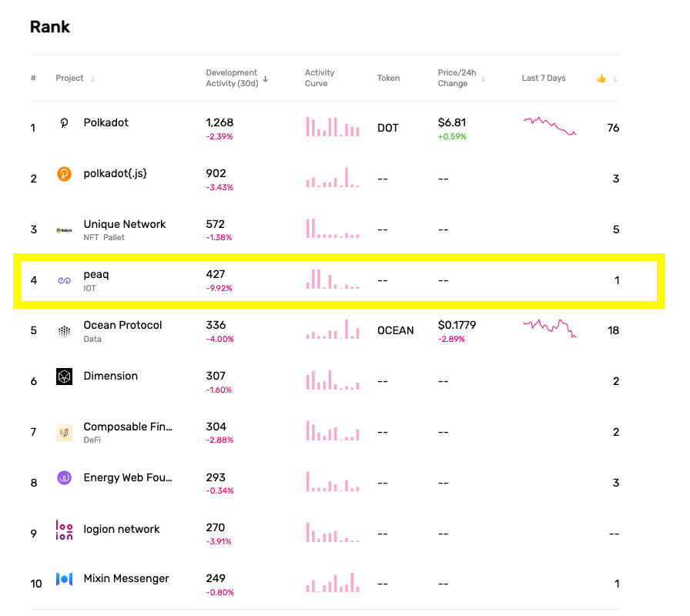Click the Token column header
Screen dimensions: 690x616
[x=389, y=79]
